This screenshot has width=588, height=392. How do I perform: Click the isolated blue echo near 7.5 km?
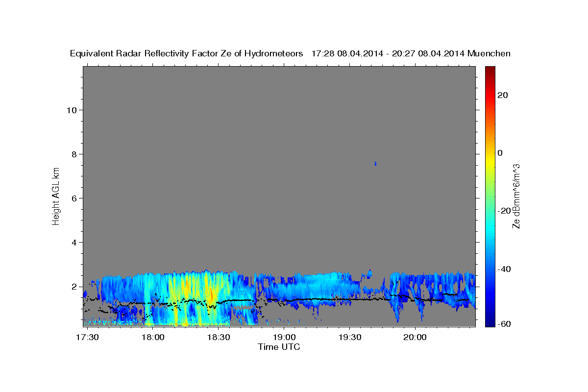(x=375, y=164)
